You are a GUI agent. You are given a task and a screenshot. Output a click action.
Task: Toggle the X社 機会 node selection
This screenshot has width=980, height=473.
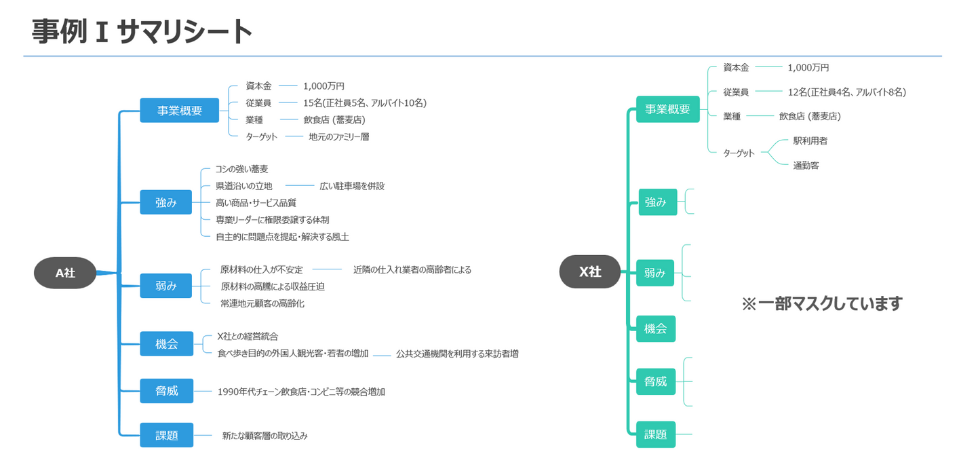click(656, 328)
